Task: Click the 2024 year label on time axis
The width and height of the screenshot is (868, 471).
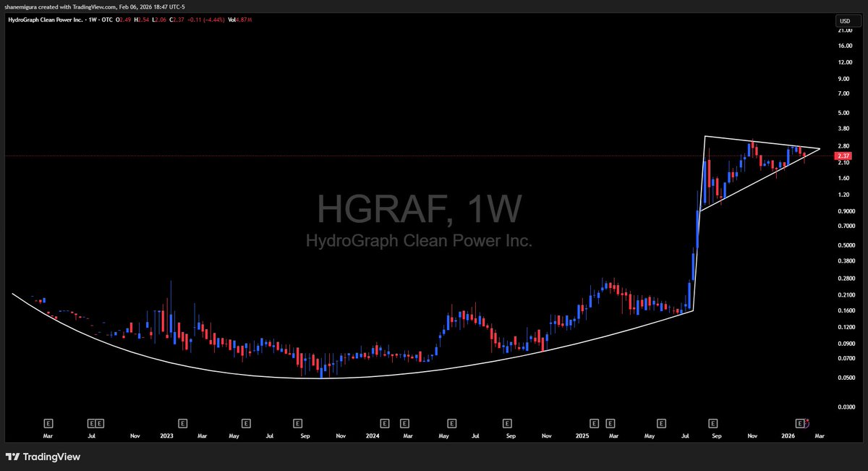Action: 373,436
